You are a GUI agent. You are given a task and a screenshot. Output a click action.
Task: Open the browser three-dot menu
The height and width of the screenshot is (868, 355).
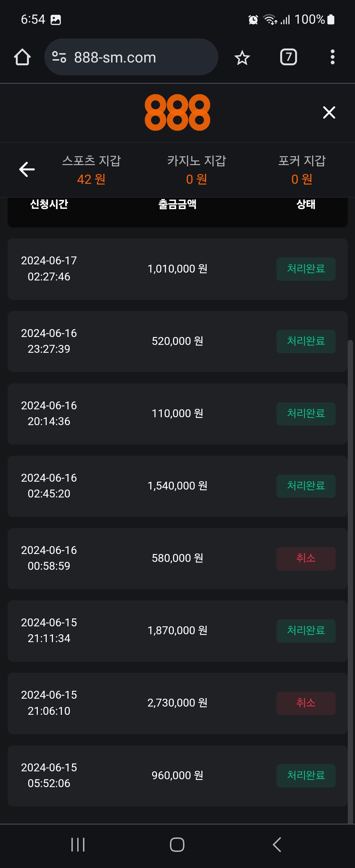pos(332,57)
